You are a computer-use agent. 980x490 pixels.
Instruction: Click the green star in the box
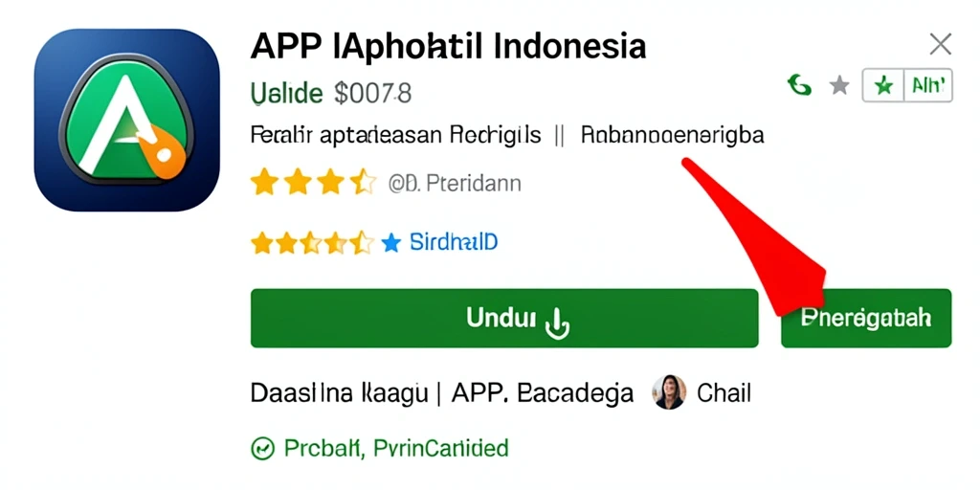coord(883,85)
